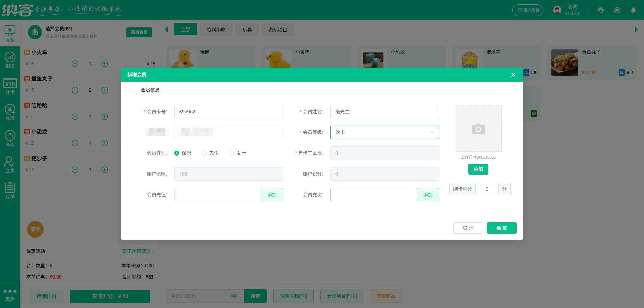Viewport: 644px width, 308px height.
Task: Confirm new member with 确定 button
Action: click(x=501, y=228)
